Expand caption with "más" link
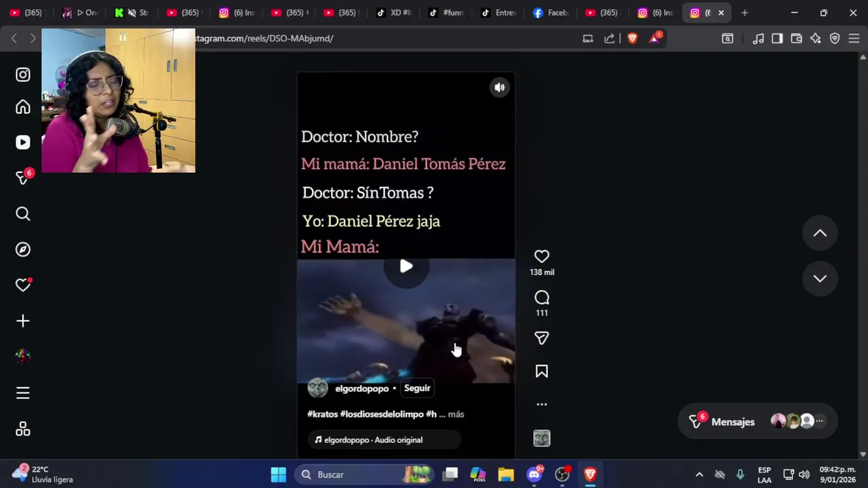This screenshot has height=488, width=868. point(456,414)
